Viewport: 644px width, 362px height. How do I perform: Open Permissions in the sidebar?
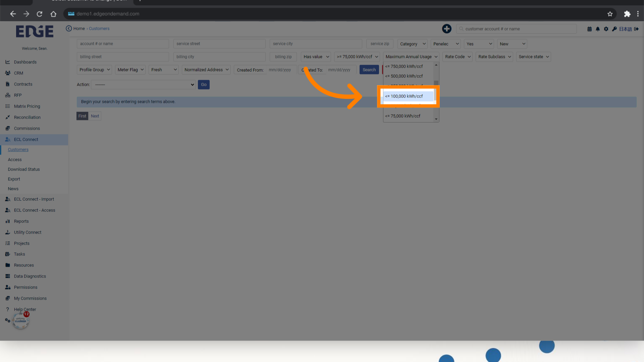[x=25, y=287]
